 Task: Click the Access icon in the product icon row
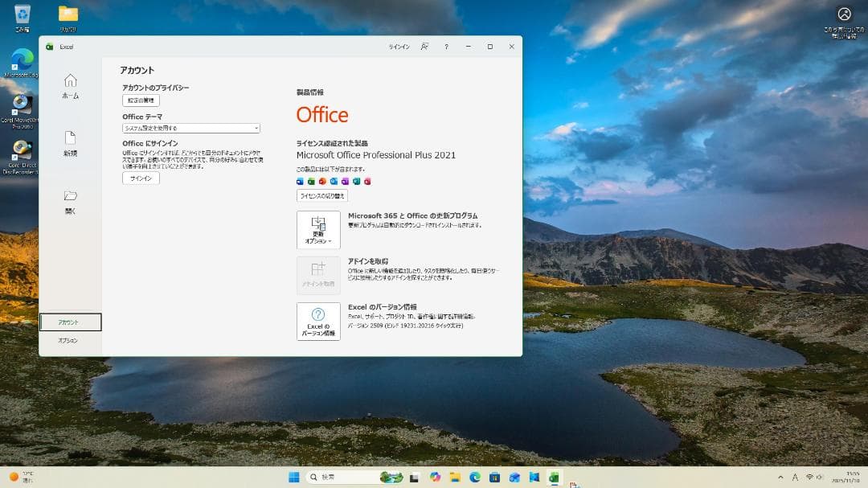pyautogui.click(x=367, y=182)
